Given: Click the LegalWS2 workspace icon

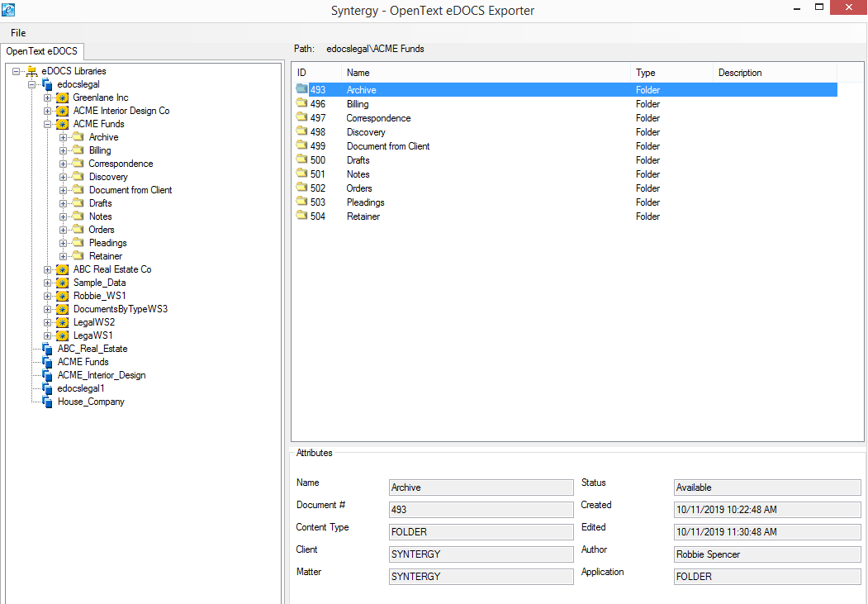Looking at the screenshot, I should click(63, 323).
